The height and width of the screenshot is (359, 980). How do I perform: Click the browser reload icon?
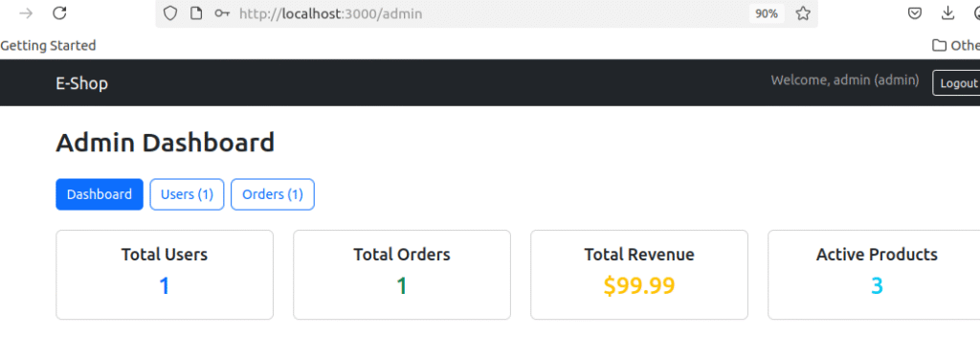tap(59, 13)
